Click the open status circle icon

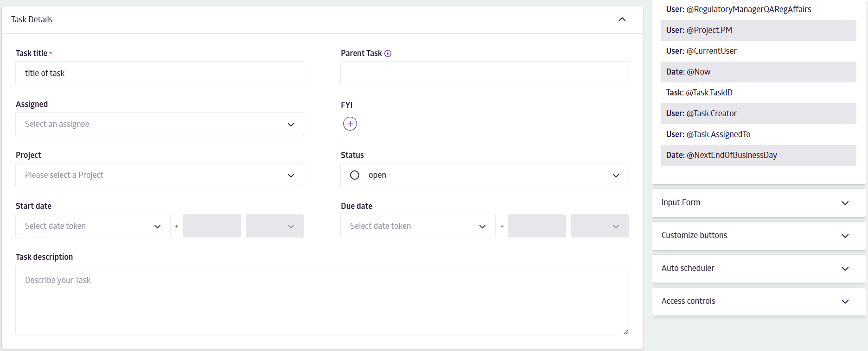pyautogui.click(x=355, y=175)
